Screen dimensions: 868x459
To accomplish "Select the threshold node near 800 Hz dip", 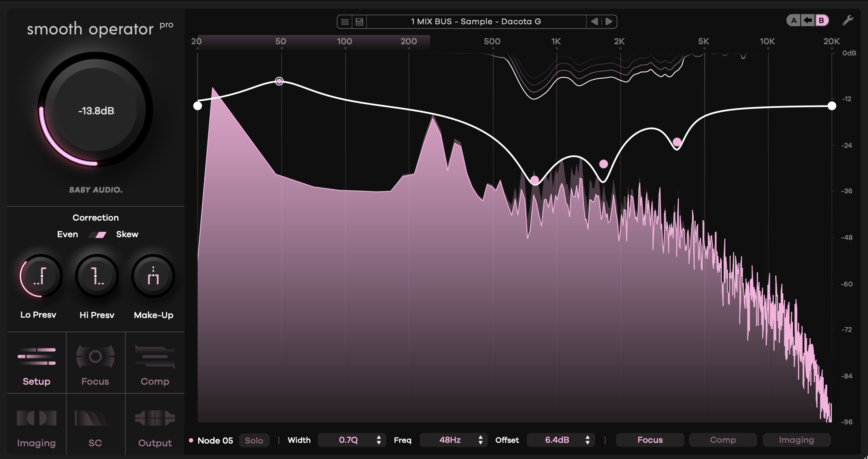I will (x=534, y=180).
